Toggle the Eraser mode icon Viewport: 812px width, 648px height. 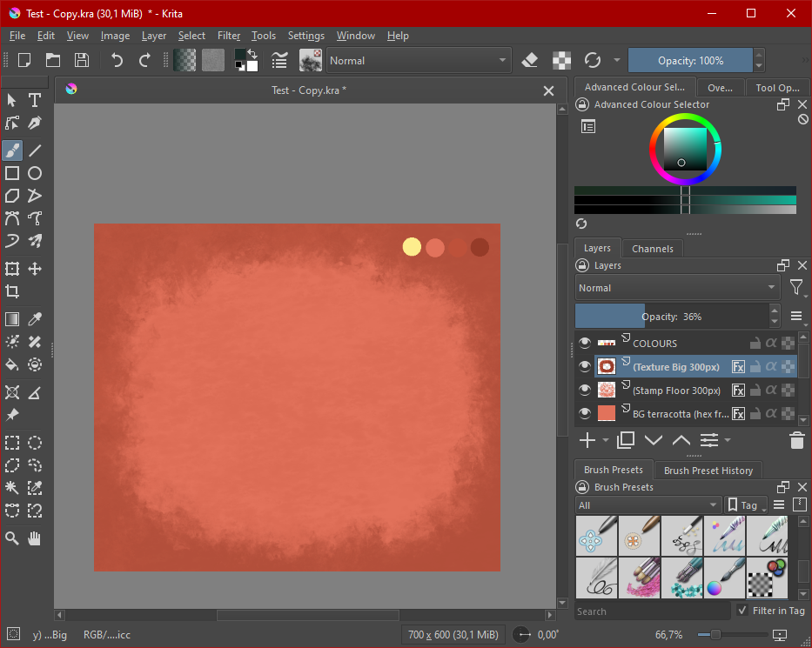click(530, 60)
